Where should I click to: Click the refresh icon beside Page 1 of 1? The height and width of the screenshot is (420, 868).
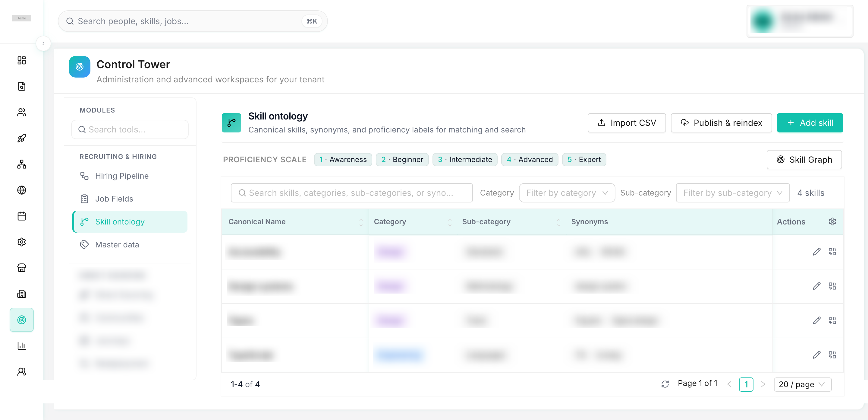point(665,384)
